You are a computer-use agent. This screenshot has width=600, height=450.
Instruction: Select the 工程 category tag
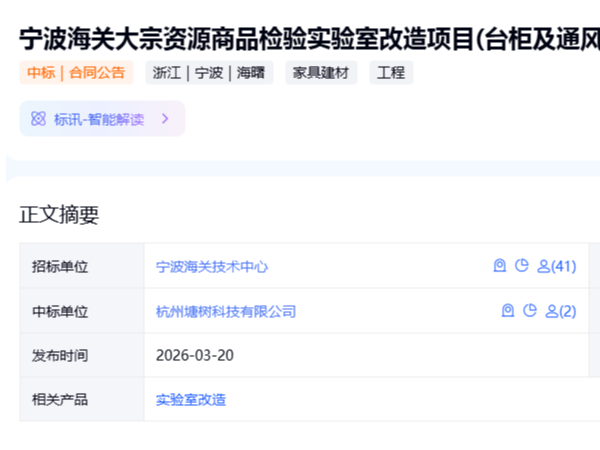[x=391, y=72]
